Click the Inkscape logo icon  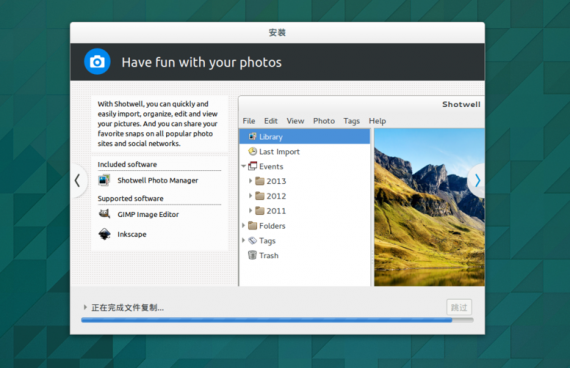(104, 234)
